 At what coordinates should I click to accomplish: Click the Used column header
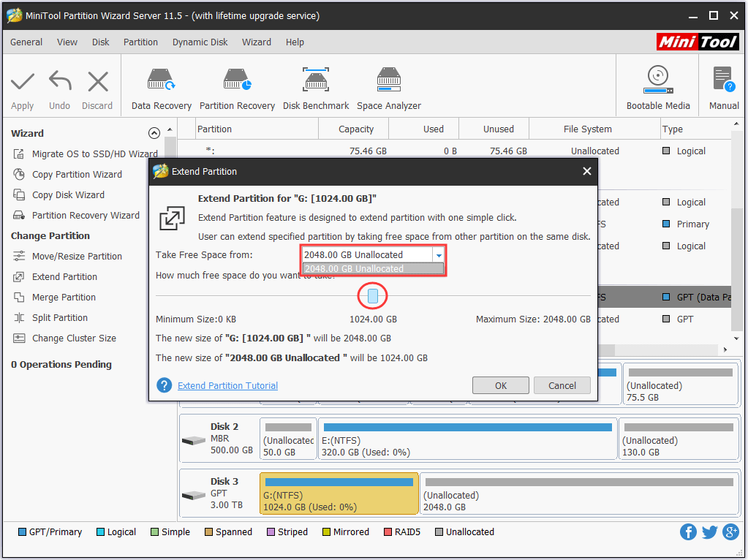click(423, 129)
